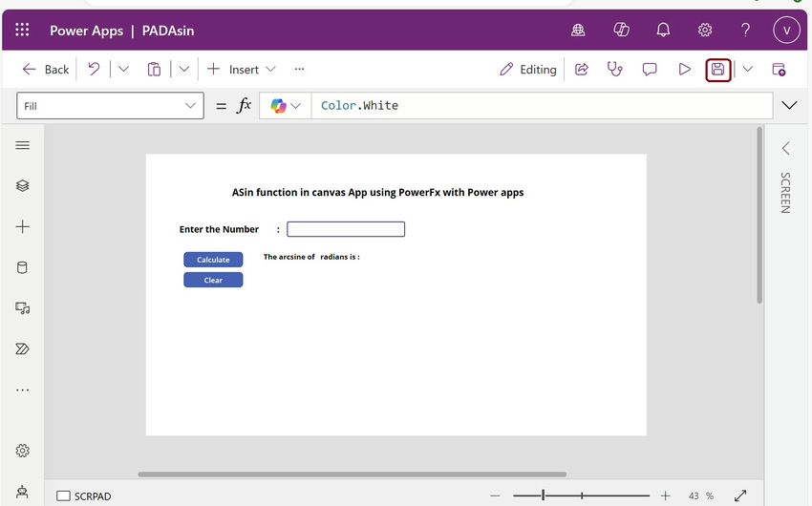Click the Calculate button
This screenshot has height=506, width=812.
(213, 260)
